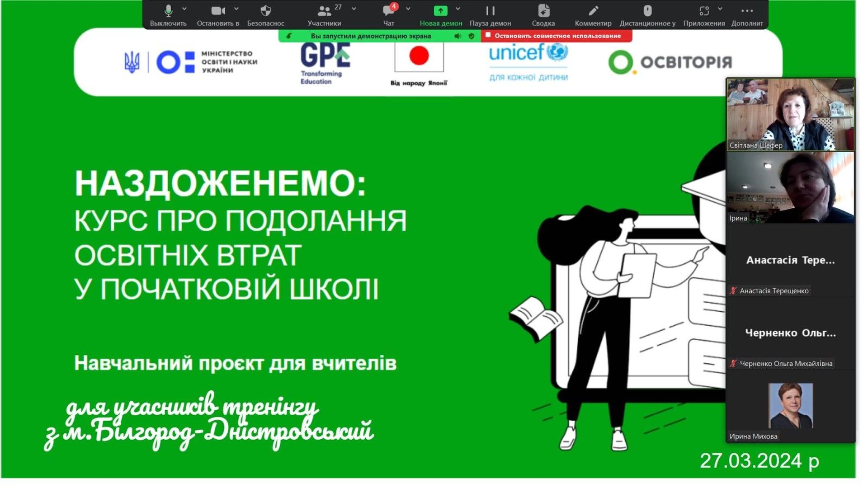Mute the microphone in Zoom toolbar
The image size is (868, 488).
coord(168,11)
